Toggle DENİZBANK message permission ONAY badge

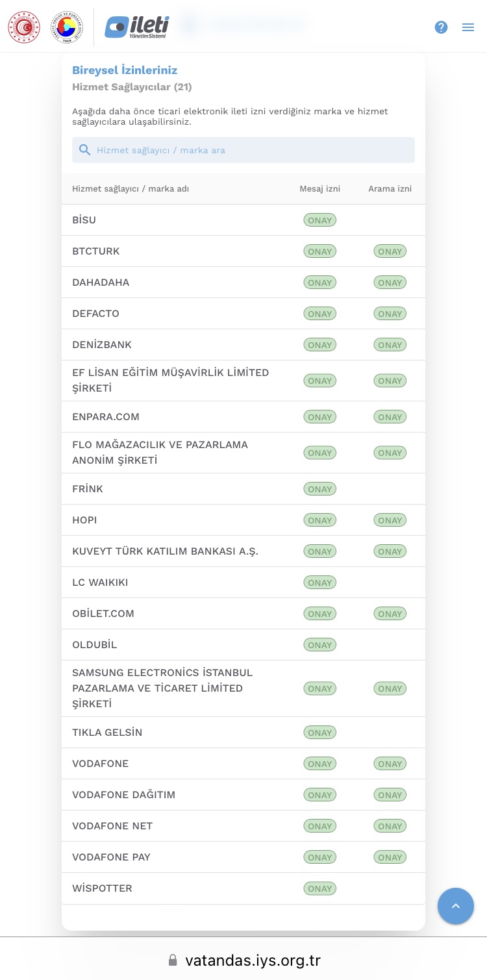click(x=320, y=345)
